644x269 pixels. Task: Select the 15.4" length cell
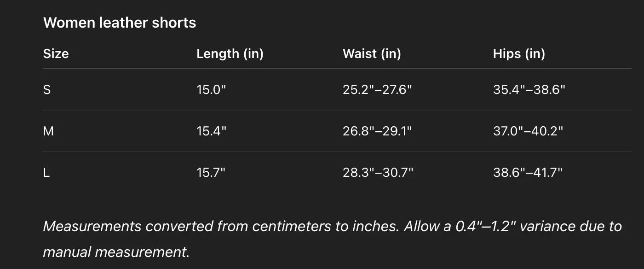[x=211, y=131]
